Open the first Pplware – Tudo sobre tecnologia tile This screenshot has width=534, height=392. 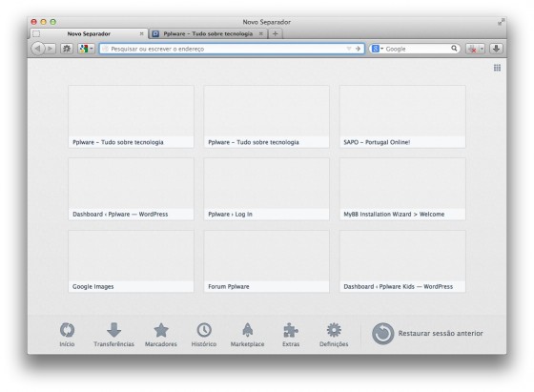132,116
